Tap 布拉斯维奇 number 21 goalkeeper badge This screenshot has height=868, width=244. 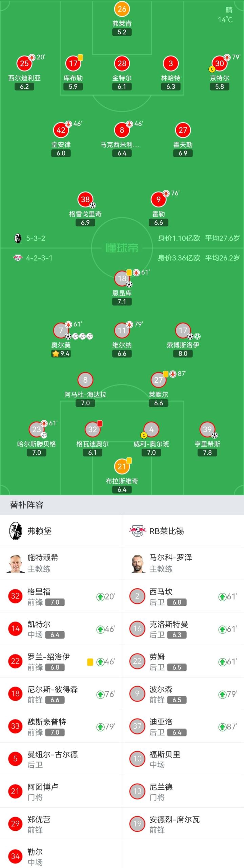point(122,467)
